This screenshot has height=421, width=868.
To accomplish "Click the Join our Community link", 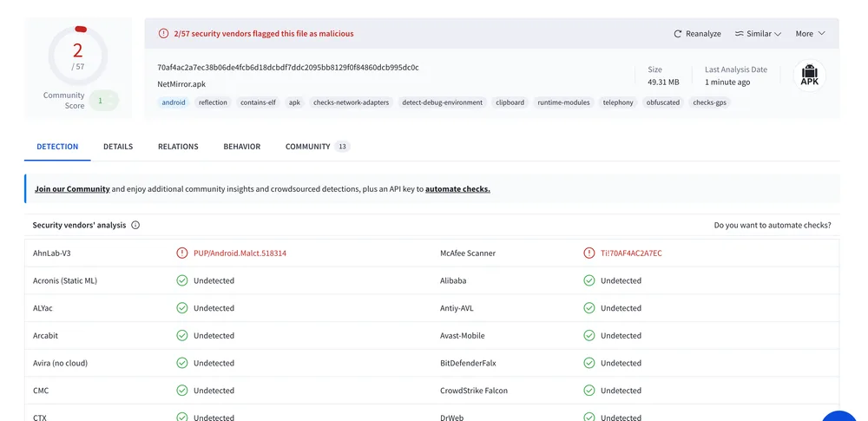I will point(72,189).
